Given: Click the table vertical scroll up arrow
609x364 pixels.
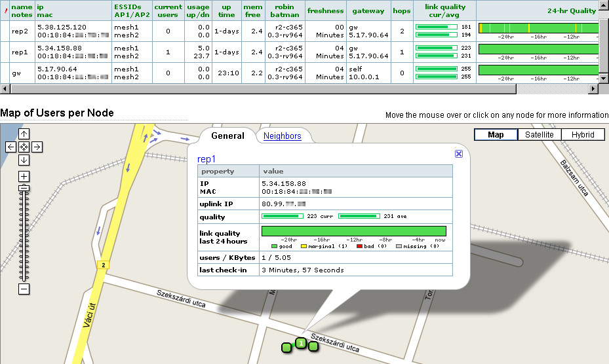Looking at the screenshot, I should pos(603,5).
